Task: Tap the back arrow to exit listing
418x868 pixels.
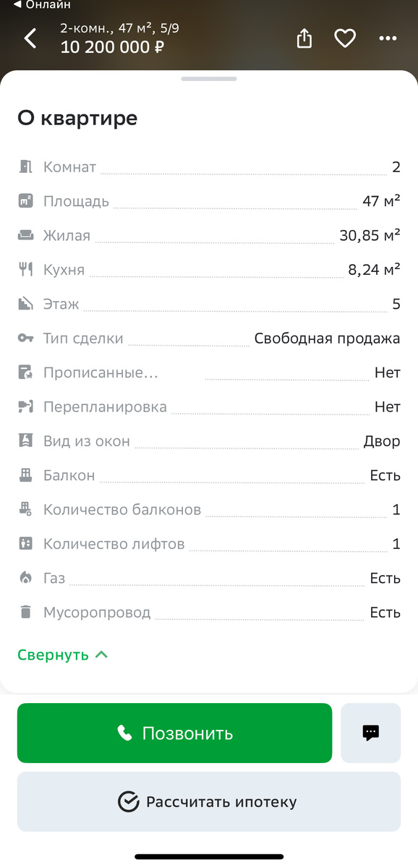Action: point(30,38)
